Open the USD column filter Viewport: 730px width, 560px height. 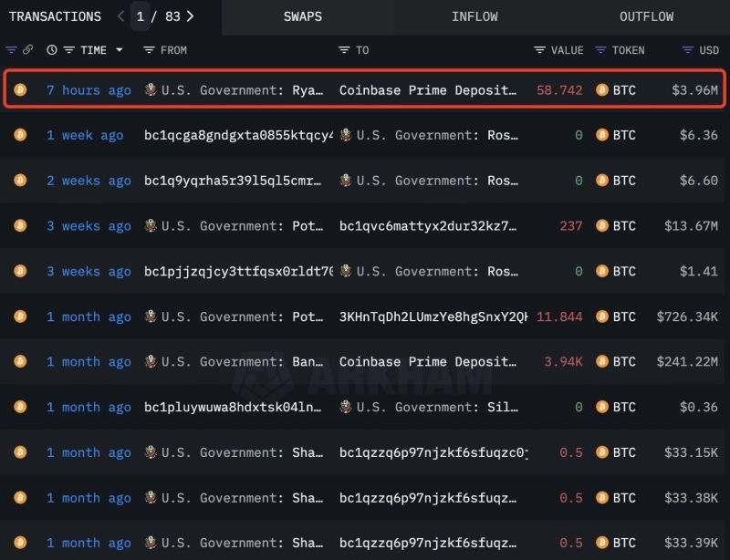(688, 50)
